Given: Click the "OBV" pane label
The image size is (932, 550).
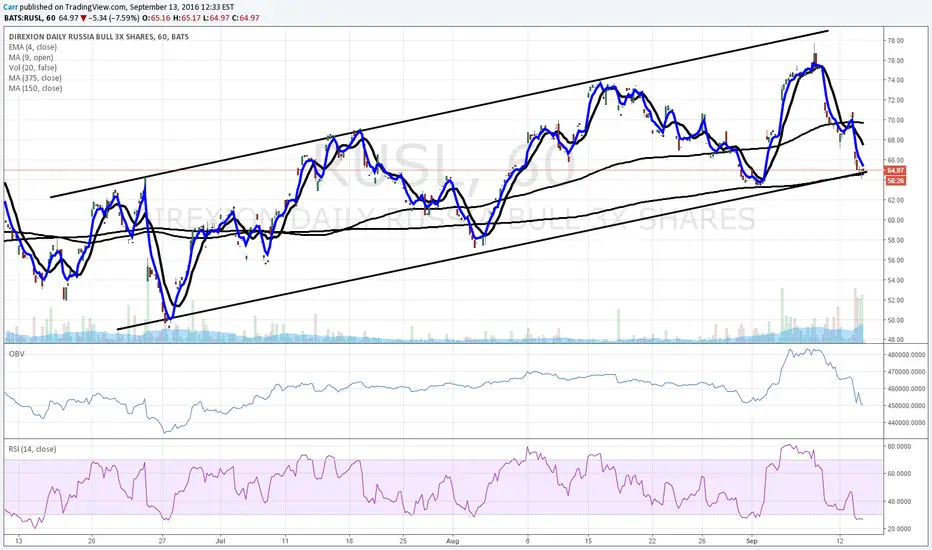Looking at the screenshot, I should pos(16,354).
